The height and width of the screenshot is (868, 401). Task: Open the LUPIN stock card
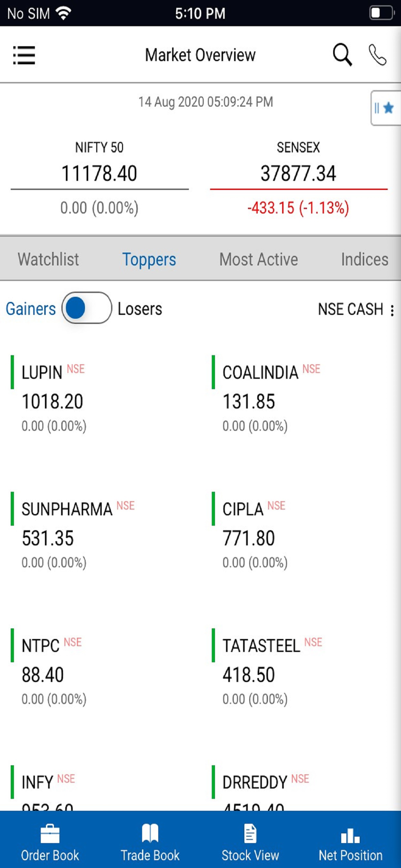point(101,395)
